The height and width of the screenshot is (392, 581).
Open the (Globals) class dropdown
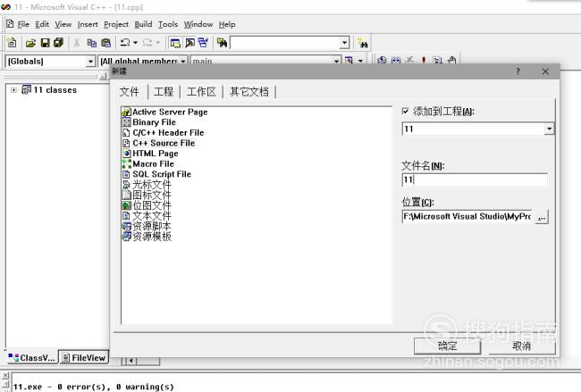pyautogui.click(x=90, y=62)
